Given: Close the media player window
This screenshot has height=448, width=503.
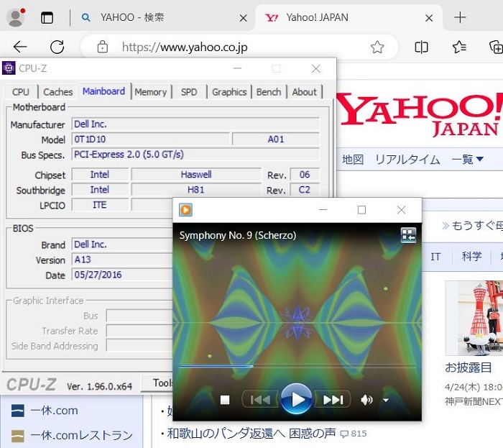Looking at the screenshot, I should click(401, 210).
